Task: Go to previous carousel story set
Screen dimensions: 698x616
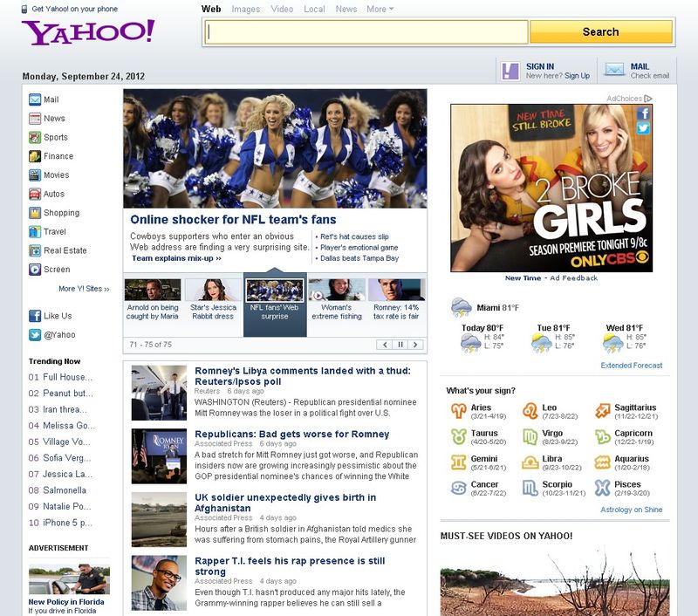Action: coord(385,345)
